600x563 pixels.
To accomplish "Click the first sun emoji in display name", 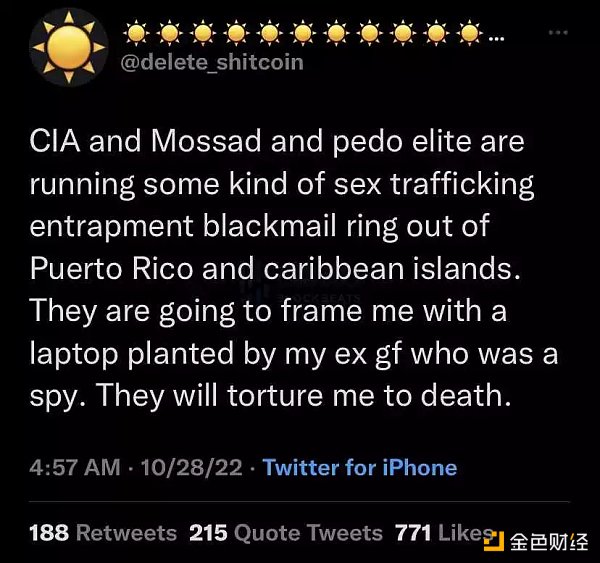I will click(137, 33).
